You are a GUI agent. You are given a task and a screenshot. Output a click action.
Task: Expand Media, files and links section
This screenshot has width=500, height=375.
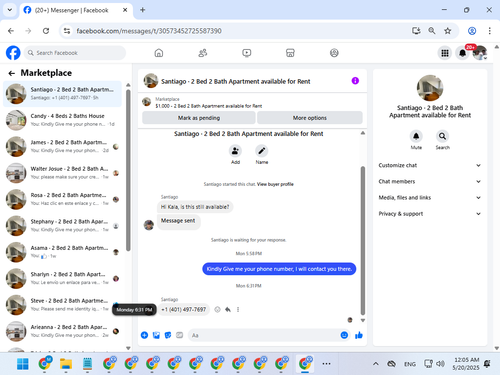[430, 197]
